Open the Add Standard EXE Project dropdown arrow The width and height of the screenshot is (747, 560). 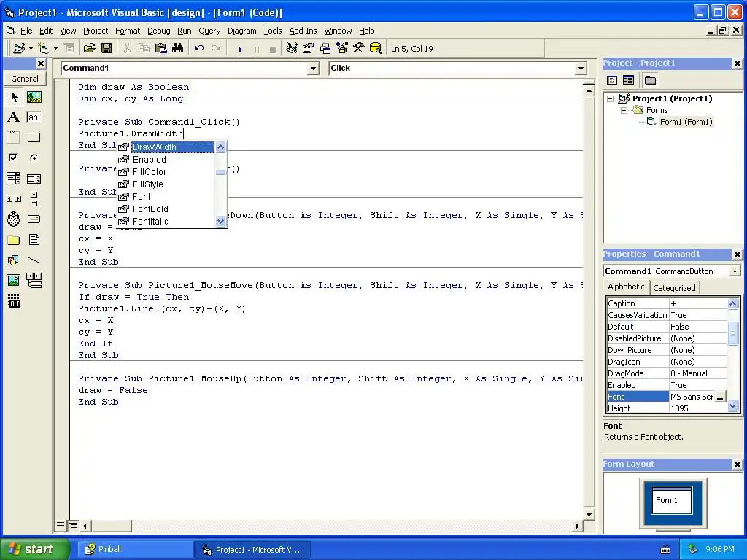click(x=31, y=48)
